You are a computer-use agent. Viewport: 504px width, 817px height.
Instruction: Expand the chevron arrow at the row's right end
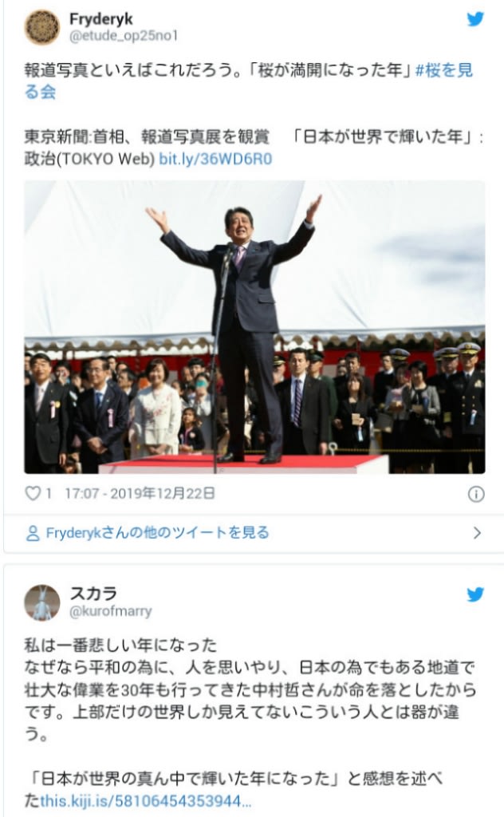pyautogui.click(x=476, y=533)
